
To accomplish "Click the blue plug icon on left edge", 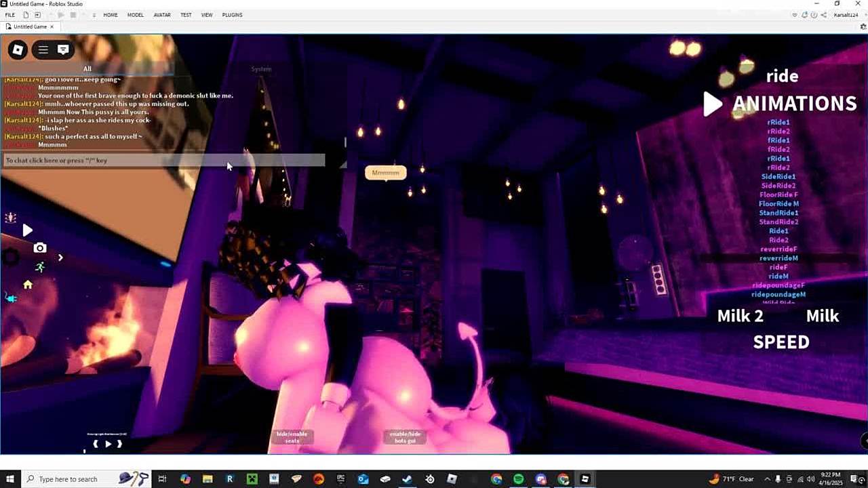I will (x=11, y=298).
